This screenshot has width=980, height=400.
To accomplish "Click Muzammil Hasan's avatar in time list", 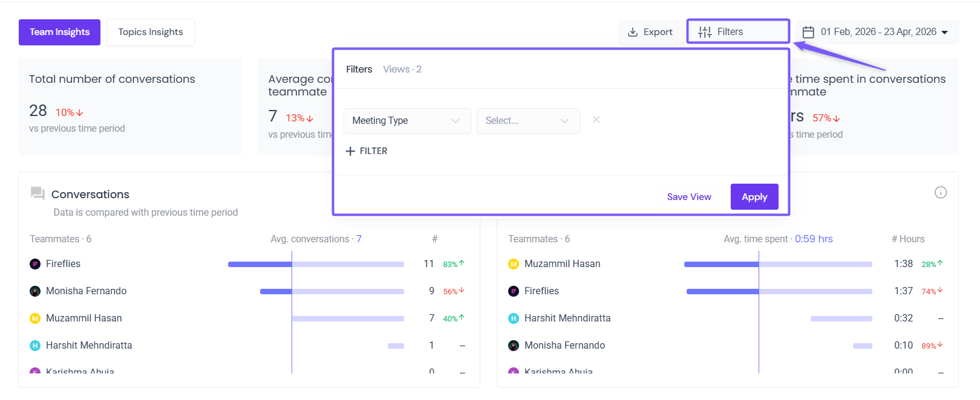I will [x=514, y=264].
